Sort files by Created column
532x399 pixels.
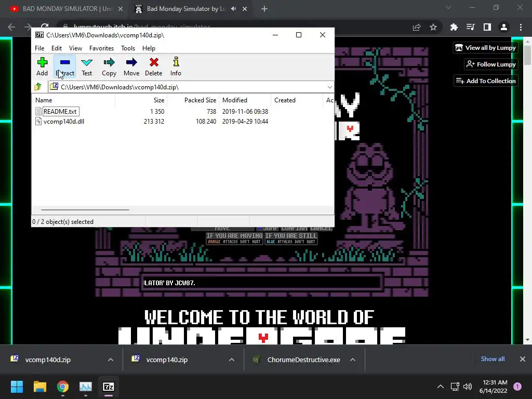[x=297, y=100]
